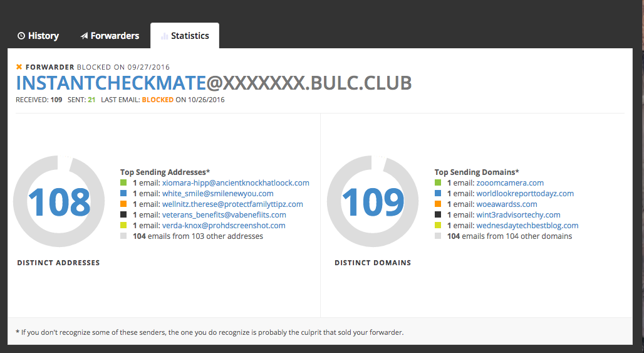Click the 'BLOCKED ON 09/27/2016' status text
644x353 pixels.
click(x=123, y=67)
